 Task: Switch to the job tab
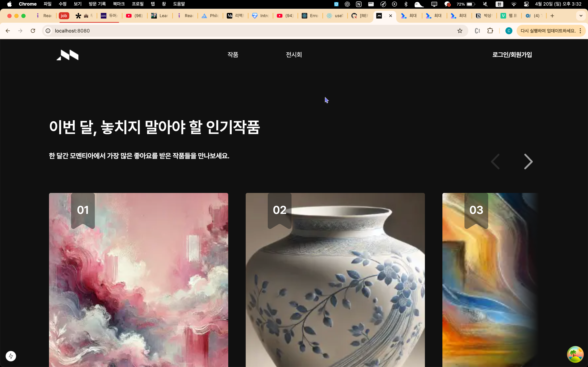64,16
